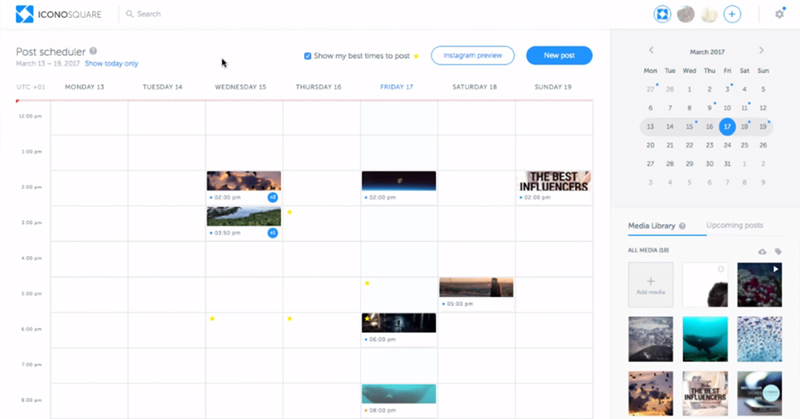Screen dimensions: 800x419
Task: Open Wednesday 03:50 pm green landscape post
Action: (244, 216)
